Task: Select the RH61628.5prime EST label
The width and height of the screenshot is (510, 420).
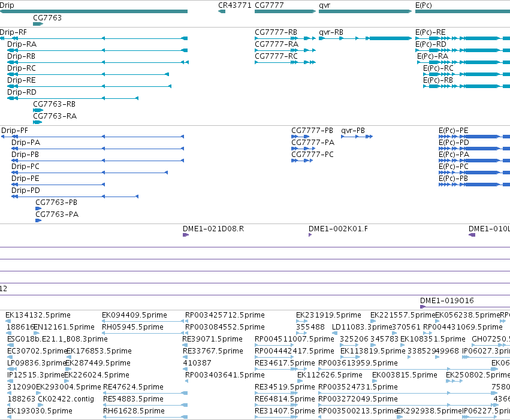Action: [134, 411]
